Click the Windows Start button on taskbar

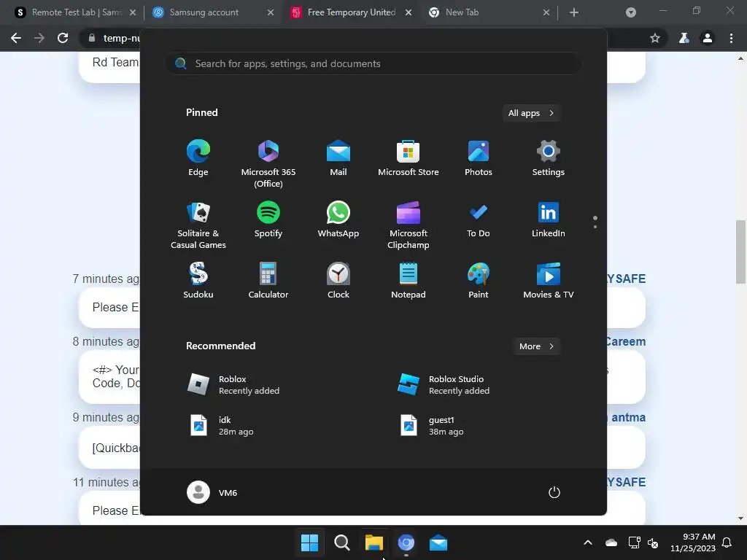[309, 542]
